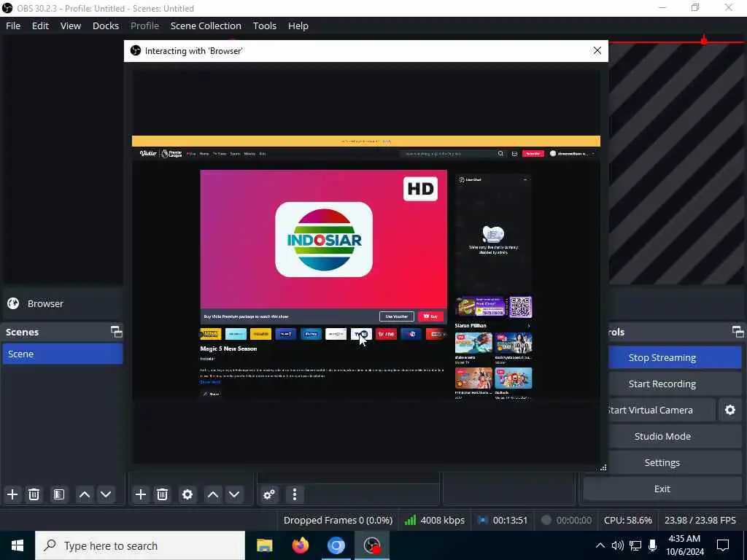Click the Vidio logo in browser
The height and width of the screenshot is (560, 747).
(x=148, y=153)
